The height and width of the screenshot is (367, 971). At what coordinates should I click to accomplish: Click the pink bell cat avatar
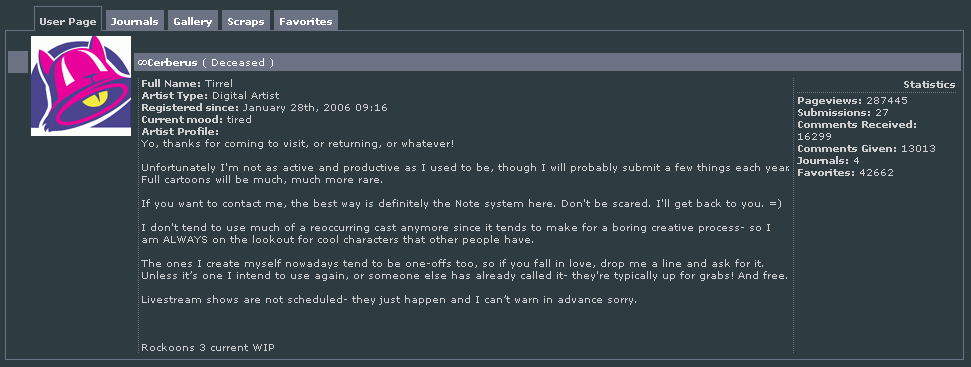tap(81, 86)
